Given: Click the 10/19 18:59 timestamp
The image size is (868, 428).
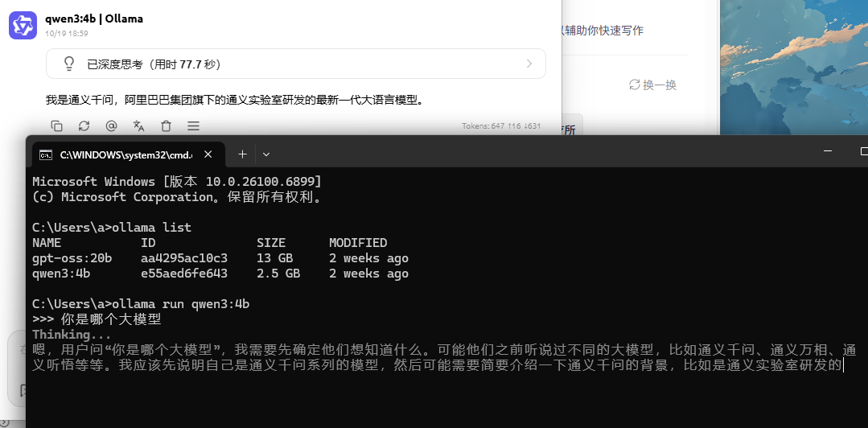Looking at the screenshot, I should click(67, 33).
